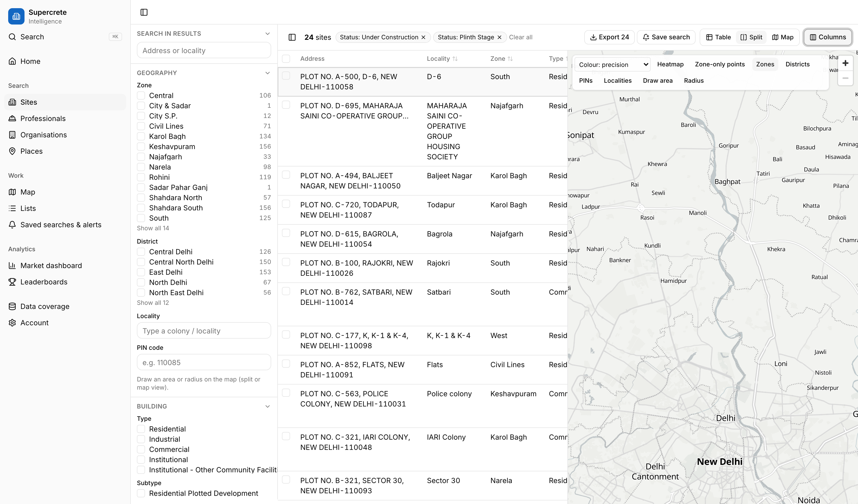
Task: Click the Supercrete logo icon
Action: pos(16,16)
